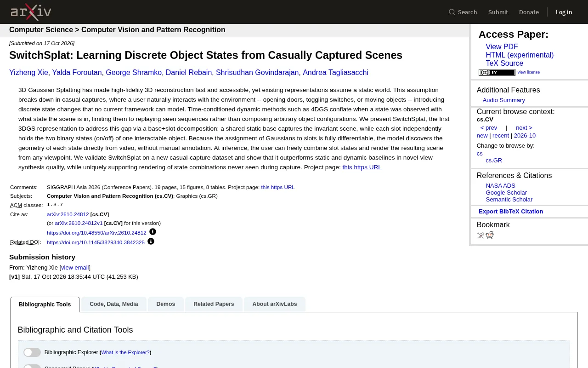Go to next paper with next >
Screen dimensions: 588x368
[524, 128]
